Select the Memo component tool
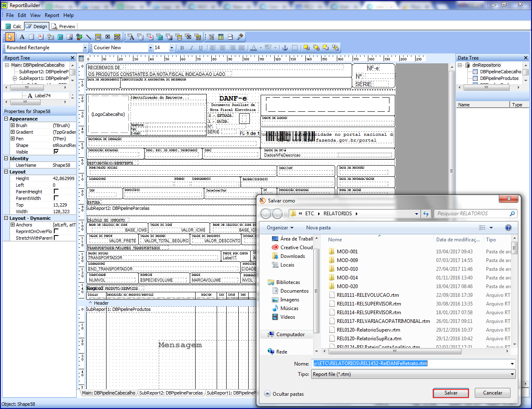The width and height of the screenshot is (532, 409). click(31, 37)
